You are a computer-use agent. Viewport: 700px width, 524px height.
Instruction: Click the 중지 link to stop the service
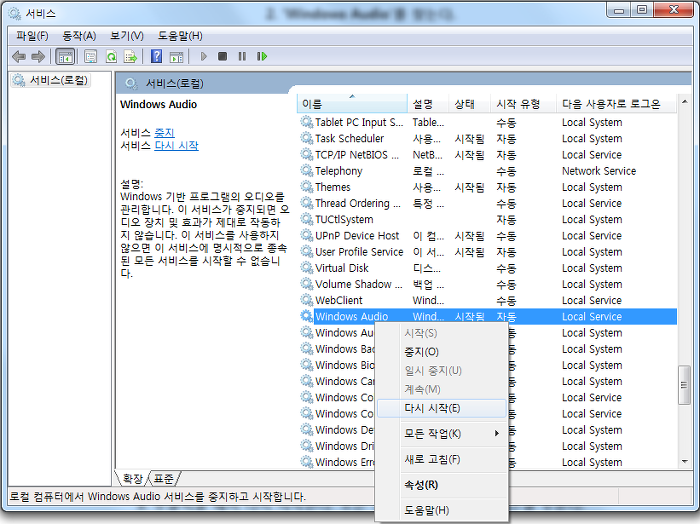point(164,132)
